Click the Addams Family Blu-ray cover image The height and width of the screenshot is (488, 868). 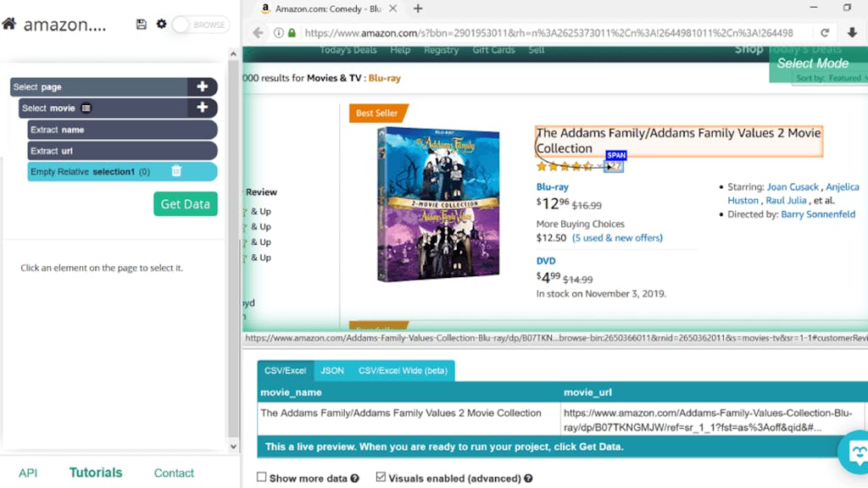pyautogui.click(x=438, y=204)
